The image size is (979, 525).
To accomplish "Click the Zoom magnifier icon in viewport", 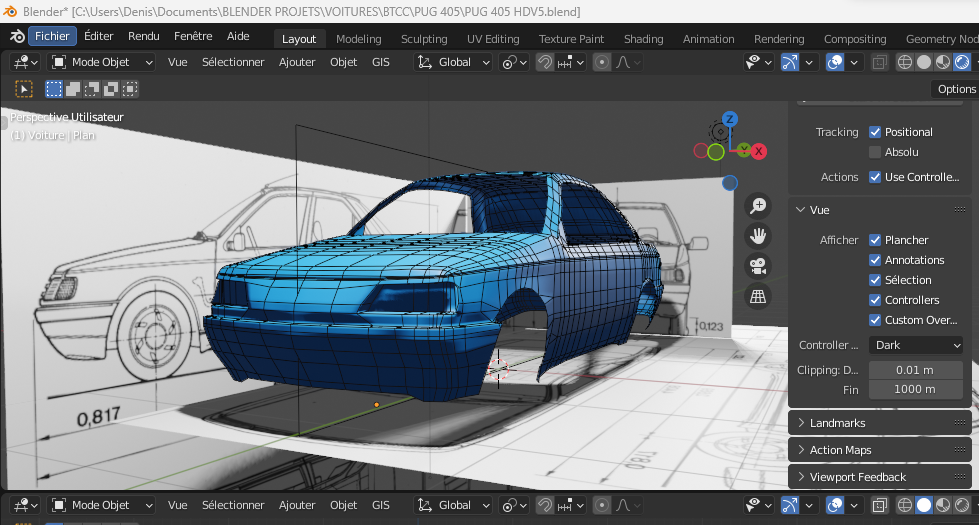I will pos(758,206).
